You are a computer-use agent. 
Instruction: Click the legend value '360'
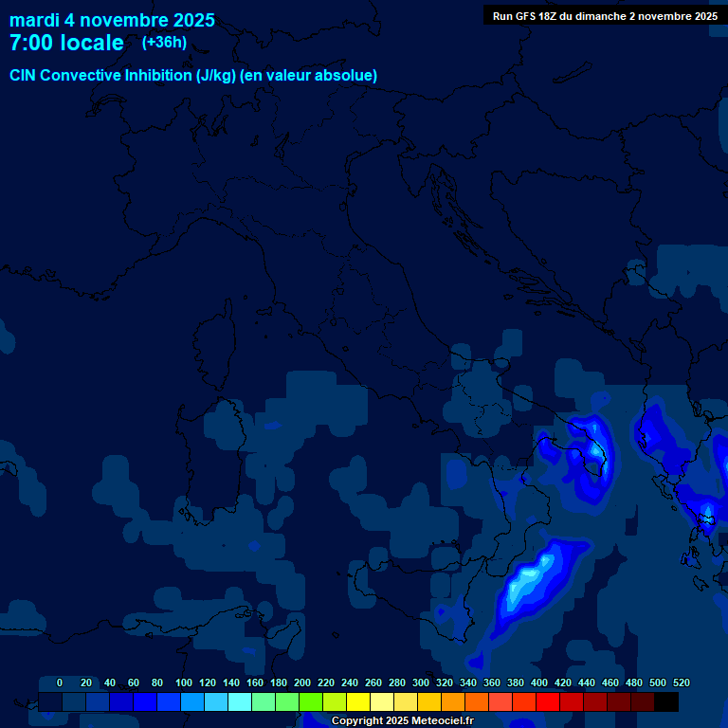pyautogui.click(x=492, y=682)
